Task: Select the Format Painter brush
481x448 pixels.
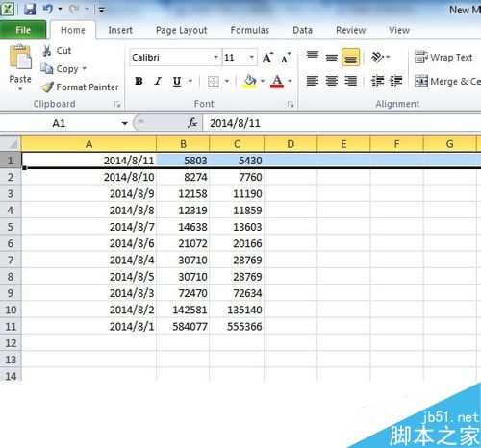Action: (48, 87)
